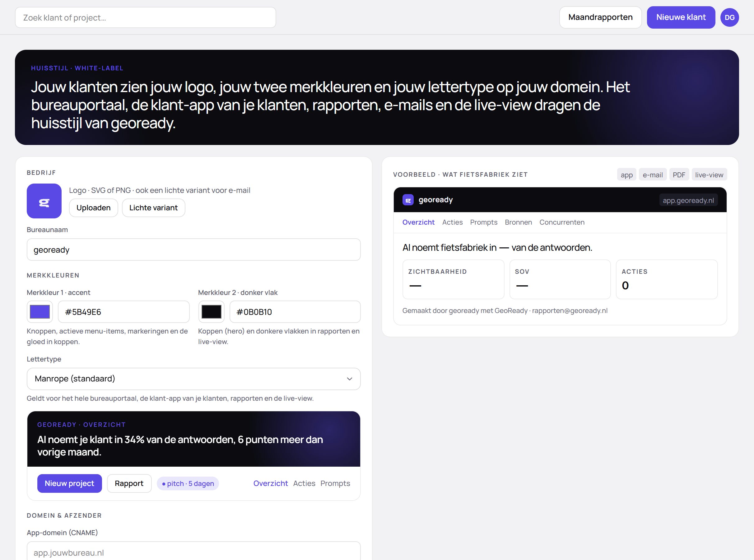Screen dimensions: 754x560
Task: Click the HUISSTIJL · WHITE-LABEL heading label
Action: 77,68
